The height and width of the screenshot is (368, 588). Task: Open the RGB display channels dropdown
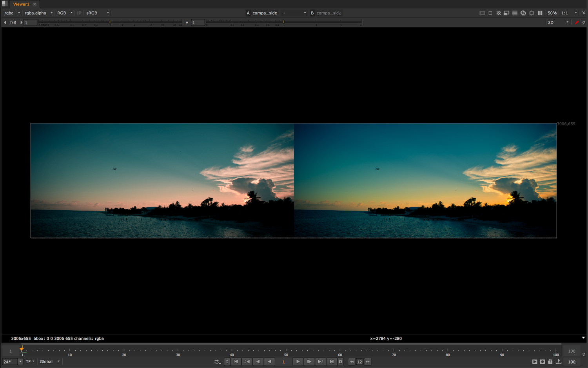point(65,13)
